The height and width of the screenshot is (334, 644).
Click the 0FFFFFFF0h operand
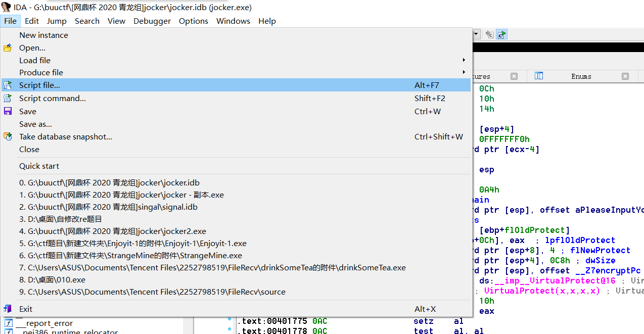[x=504, y=139]
